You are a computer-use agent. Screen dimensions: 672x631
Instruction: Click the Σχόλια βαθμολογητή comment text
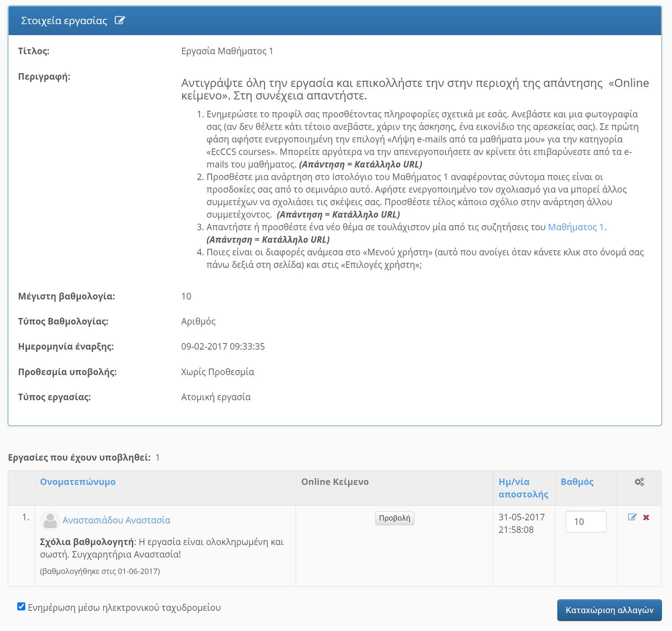tap(162, 548)
